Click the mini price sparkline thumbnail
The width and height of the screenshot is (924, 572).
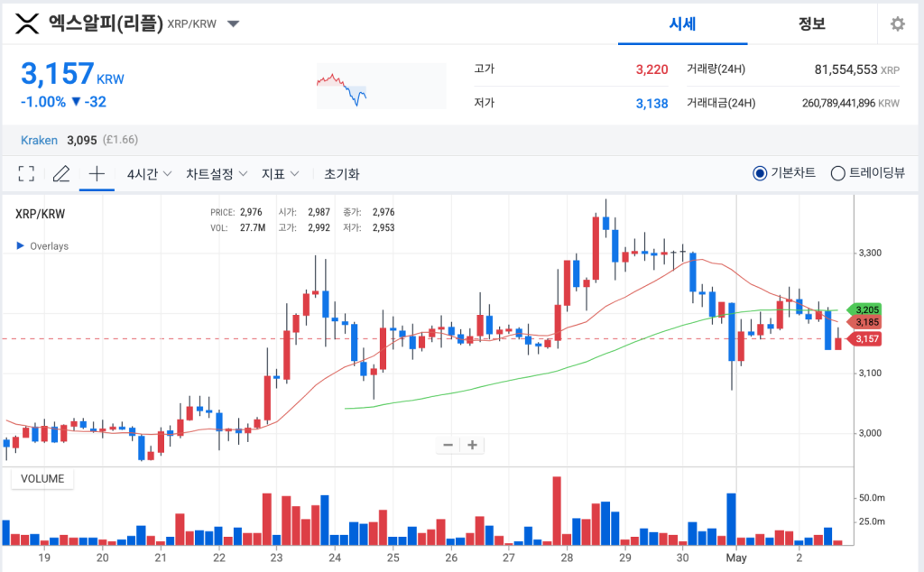[382, 86]
